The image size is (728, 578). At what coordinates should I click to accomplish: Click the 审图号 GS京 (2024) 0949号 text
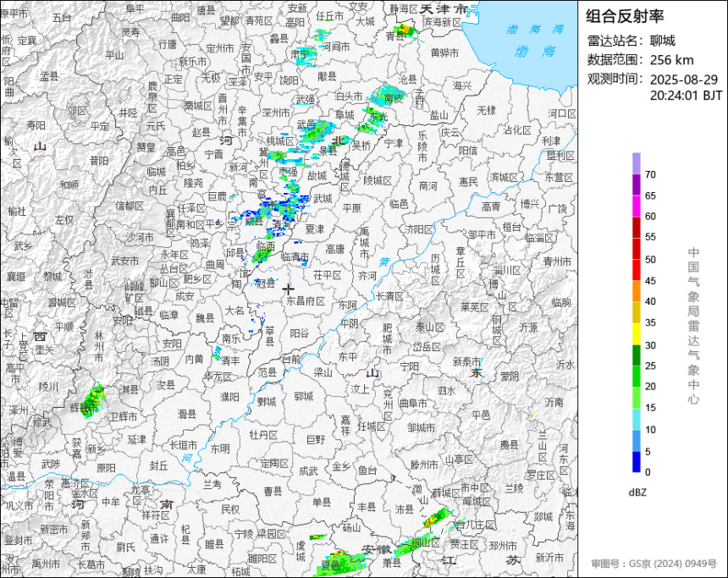pos(654,564)
